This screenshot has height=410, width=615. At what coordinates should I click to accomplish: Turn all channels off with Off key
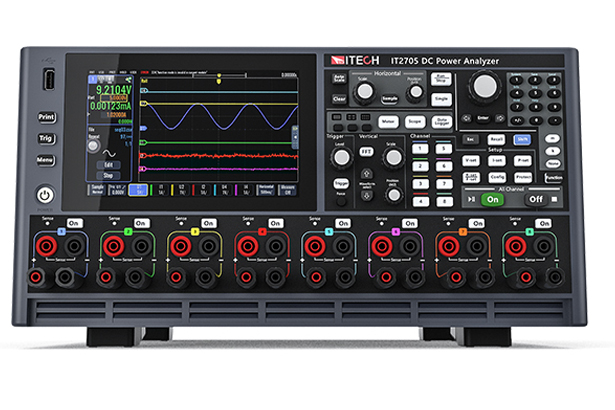536,199
